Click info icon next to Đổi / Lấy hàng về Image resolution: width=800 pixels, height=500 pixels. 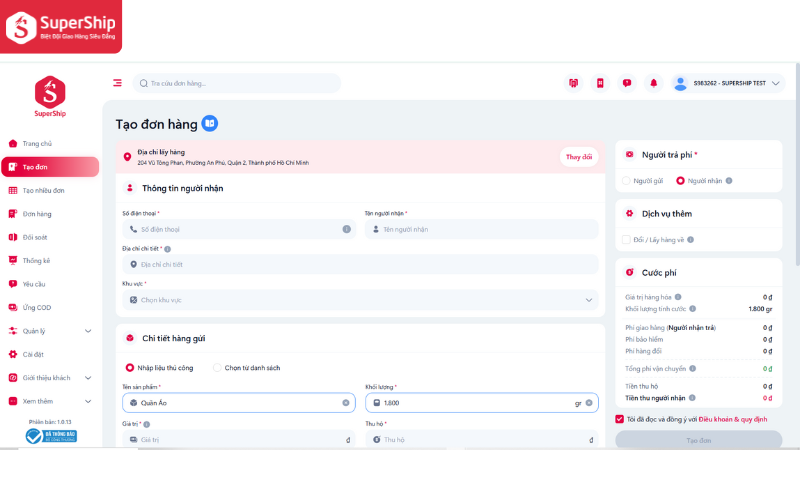coord(690,240)
